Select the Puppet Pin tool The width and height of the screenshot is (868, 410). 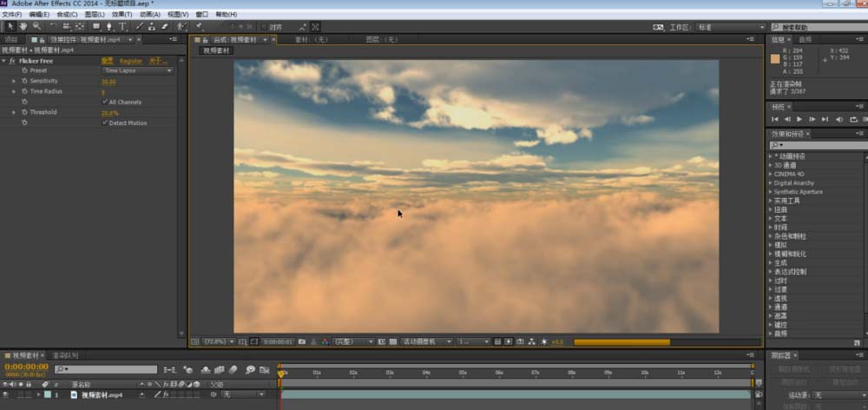tap(199, 26)
